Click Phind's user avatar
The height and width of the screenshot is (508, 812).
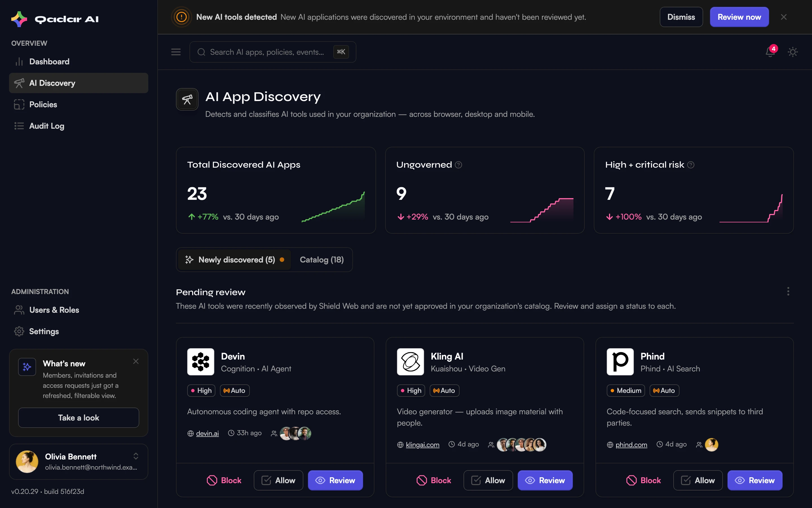click(711, 444)
